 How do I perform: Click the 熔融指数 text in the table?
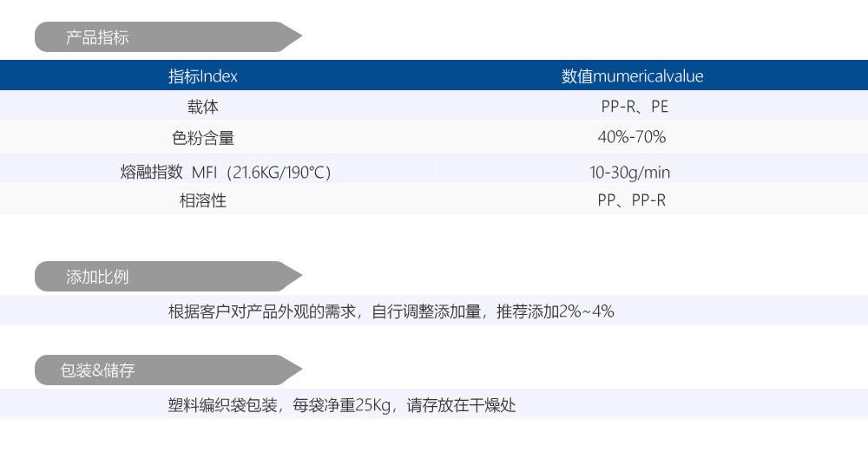pos(150,172)
